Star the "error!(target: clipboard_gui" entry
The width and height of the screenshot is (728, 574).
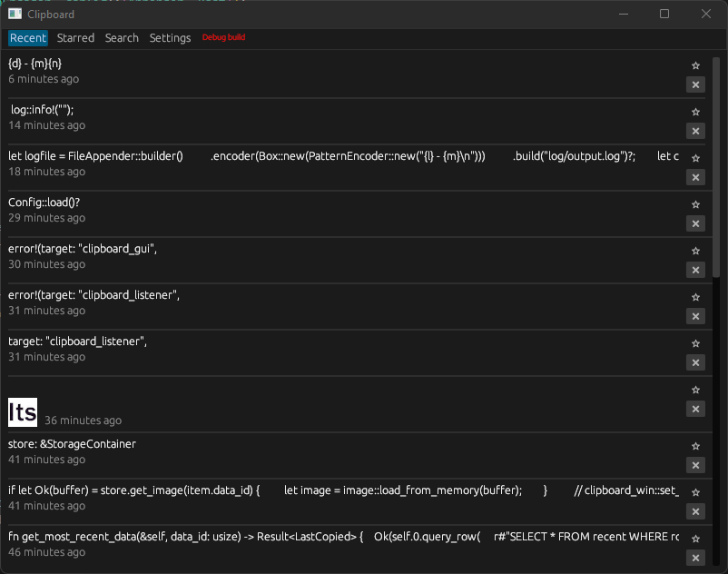coord(695,250)
